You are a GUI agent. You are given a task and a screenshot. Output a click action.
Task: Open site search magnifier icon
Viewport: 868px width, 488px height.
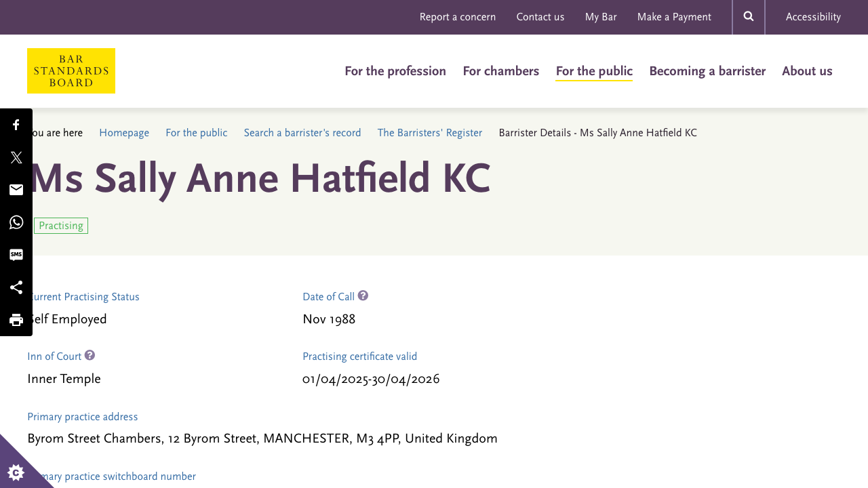click(749, 17)
